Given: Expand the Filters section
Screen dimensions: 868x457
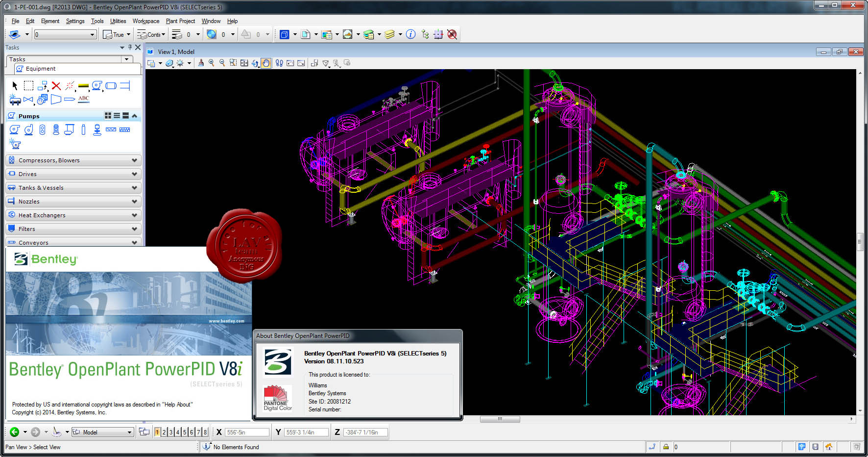Looking at the screenshot, I should point(73,229).
